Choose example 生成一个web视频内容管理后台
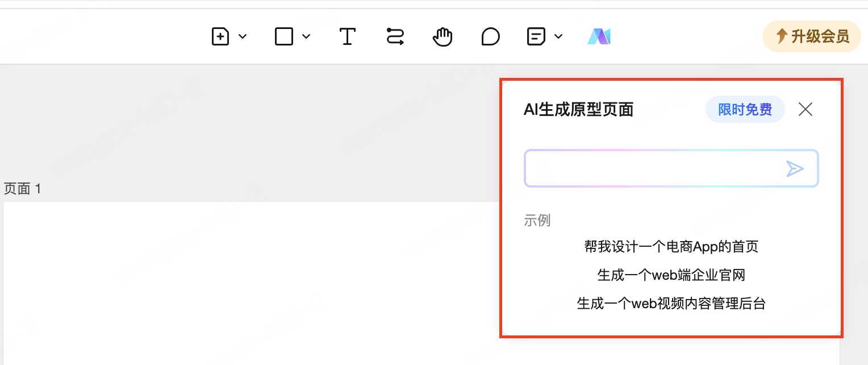The width and height of the screenshot is (868, 365). click(671, 304)
